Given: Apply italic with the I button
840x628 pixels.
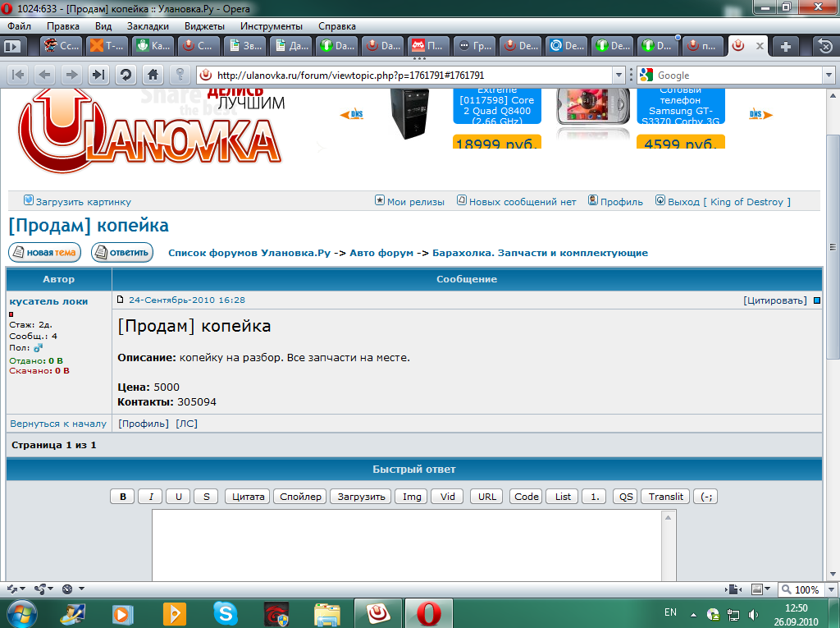Looking at the screenshot, I should (x=150, y=496).
